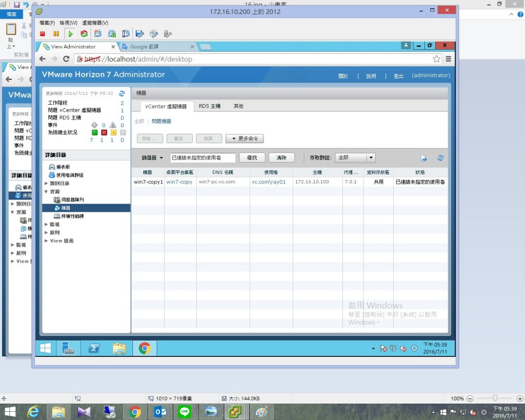The width and height of the screenshot is (525, 420).
Task: Open the vc.com\ray01 user link
Action: (269, 182)
